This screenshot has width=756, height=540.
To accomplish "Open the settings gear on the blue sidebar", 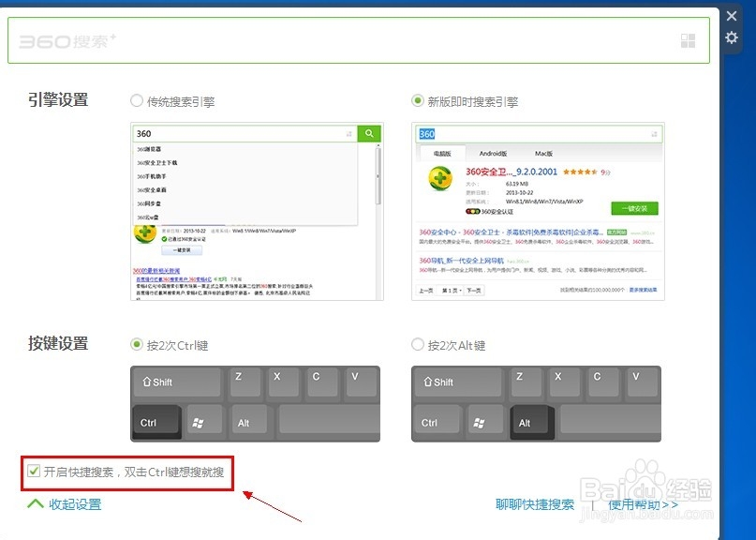I will click(732, 36).
